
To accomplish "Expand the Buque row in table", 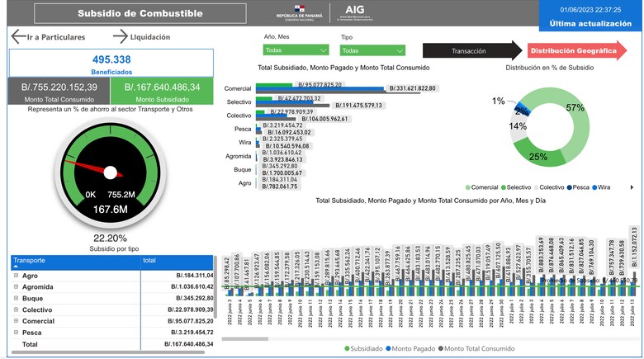I will [x=16, y=298].
